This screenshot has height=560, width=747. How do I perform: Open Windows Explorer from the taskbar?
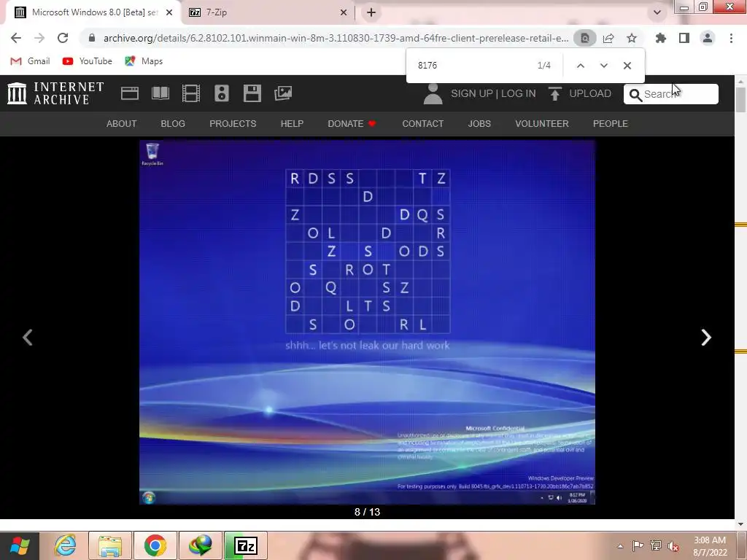click(110, 545)
